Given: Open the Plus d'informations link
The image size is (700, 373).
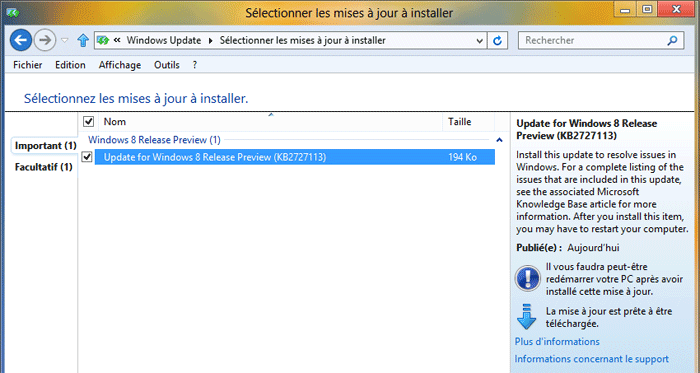Looking at the screenshot, I should point(557,341).
